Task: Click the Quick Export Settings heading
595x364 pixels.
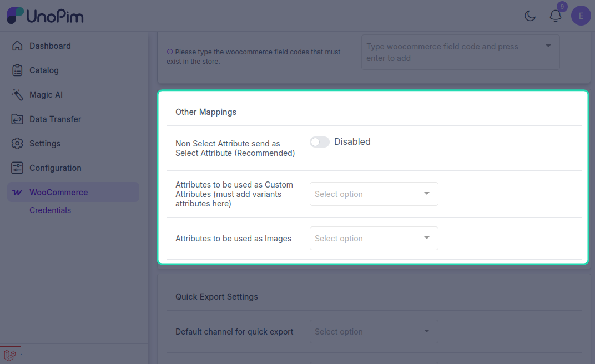Action: pyautogui.click(x=216, y=296)
